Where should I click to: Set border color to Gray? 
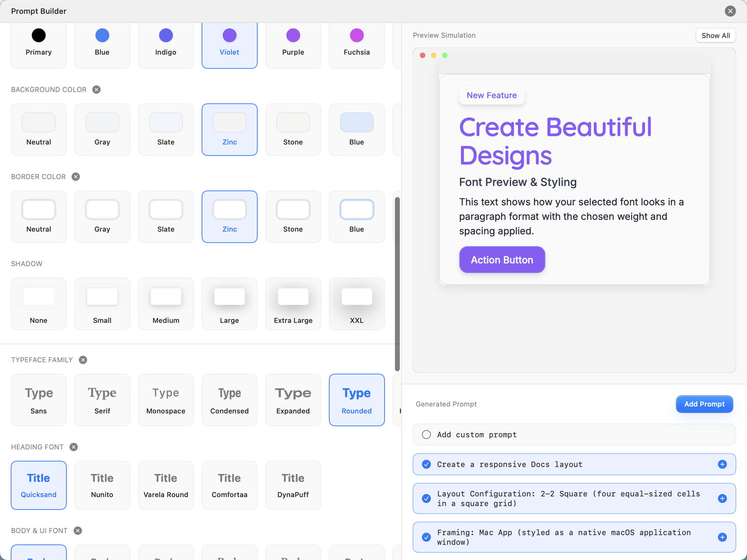(x=102, y=217)
